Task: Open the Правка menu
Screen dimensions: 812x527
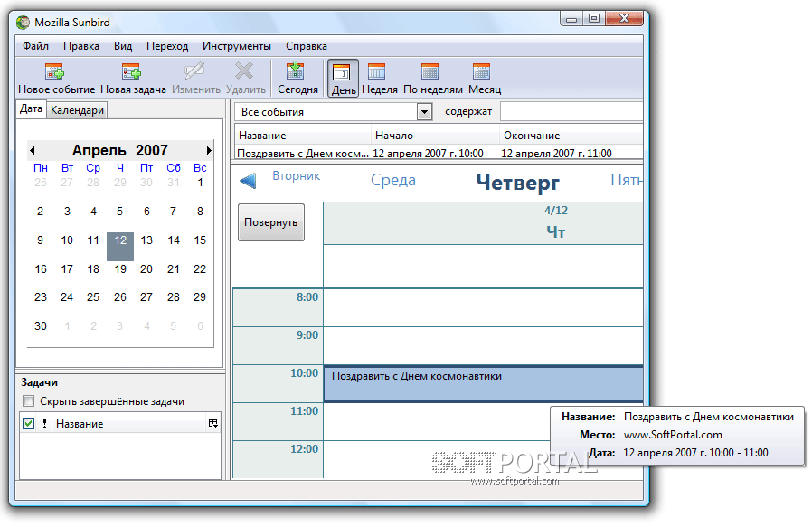Action: (x=80, y=46)
